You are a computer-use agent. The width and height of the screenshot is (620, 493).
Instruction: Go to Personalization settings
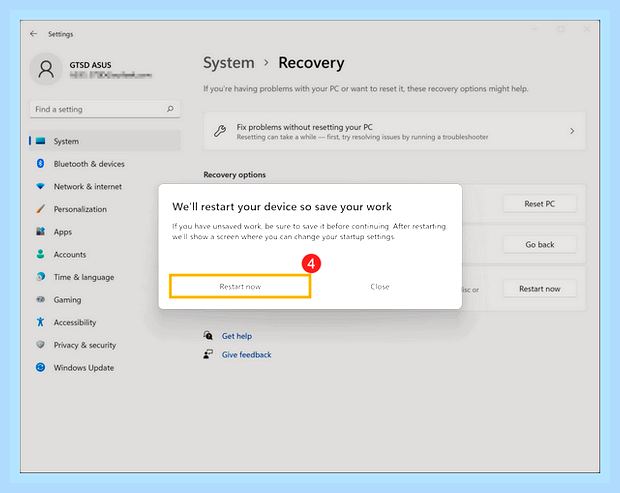80,209
